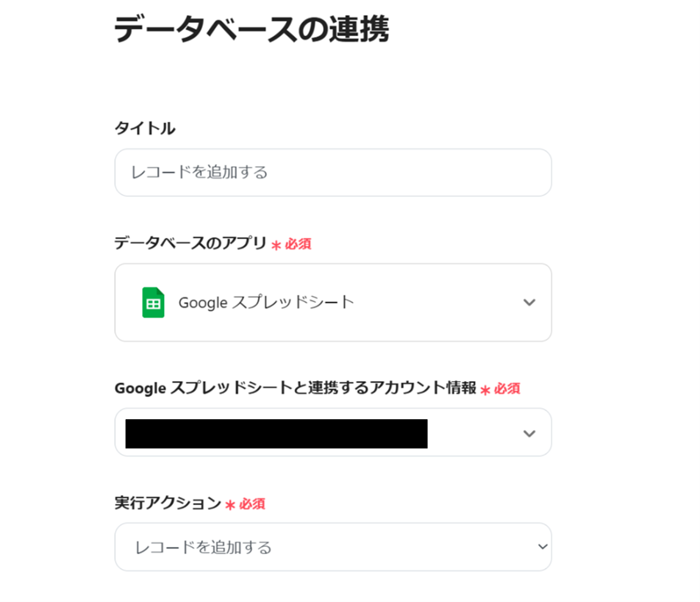Expand the 実行アクション dropdown chevron

[x=542, y=546]
